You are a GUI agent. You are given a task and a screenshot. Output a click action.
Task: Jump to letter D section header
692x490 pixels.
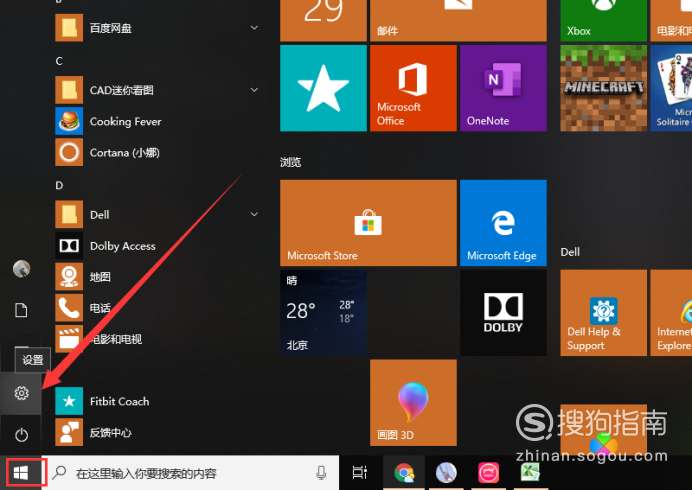coord(59,185)
